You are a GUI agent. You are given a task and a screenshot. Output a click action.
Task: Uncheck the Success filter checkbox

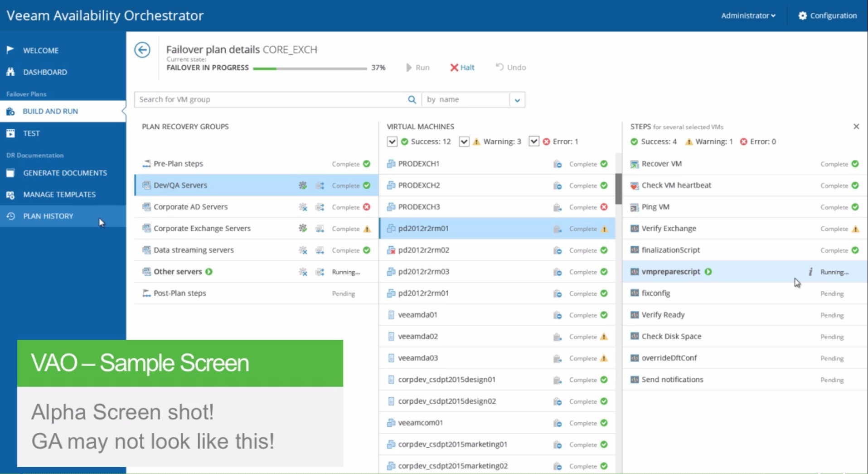(x=392, y=142)
